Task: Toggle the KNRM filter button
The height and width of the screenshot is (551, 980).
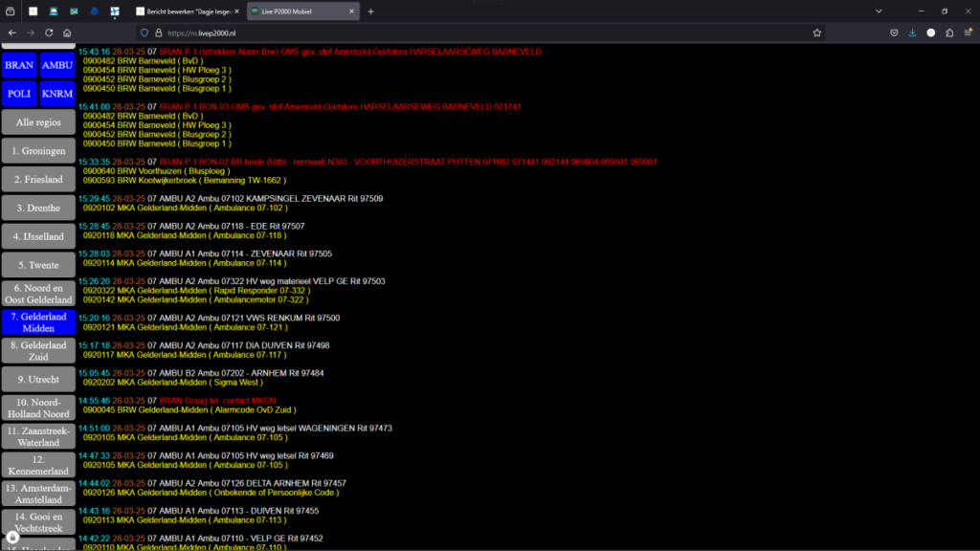Action: (56, 94)
